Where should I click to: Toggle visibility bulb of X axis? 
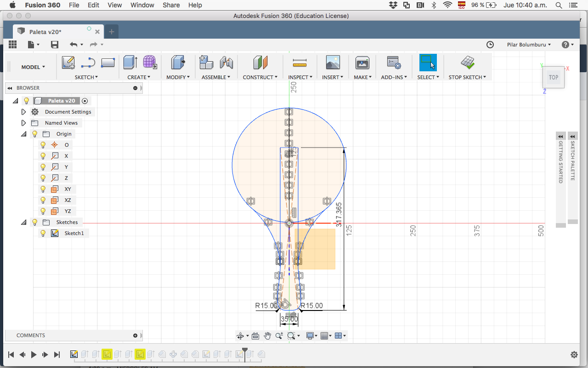pos(43,156)
